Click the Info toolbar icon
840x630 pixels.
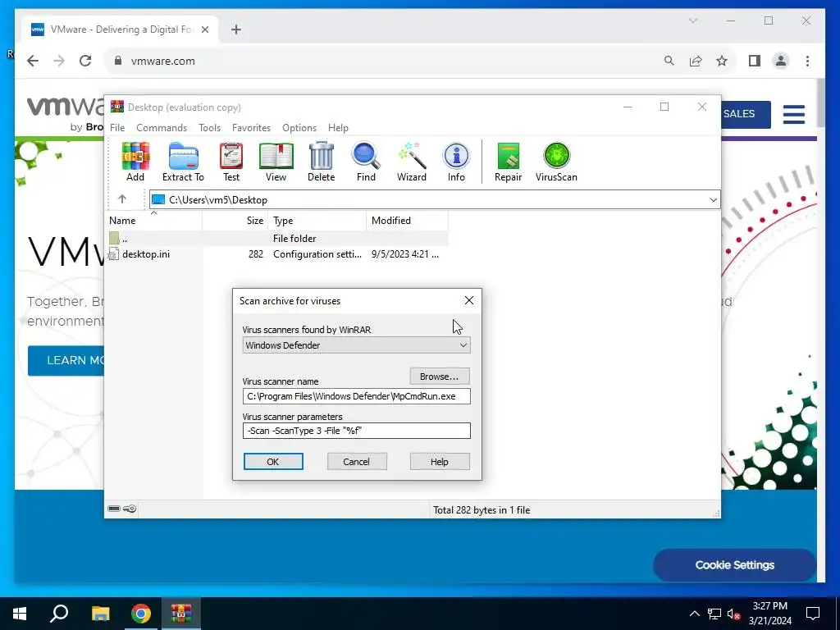point(456,162)
